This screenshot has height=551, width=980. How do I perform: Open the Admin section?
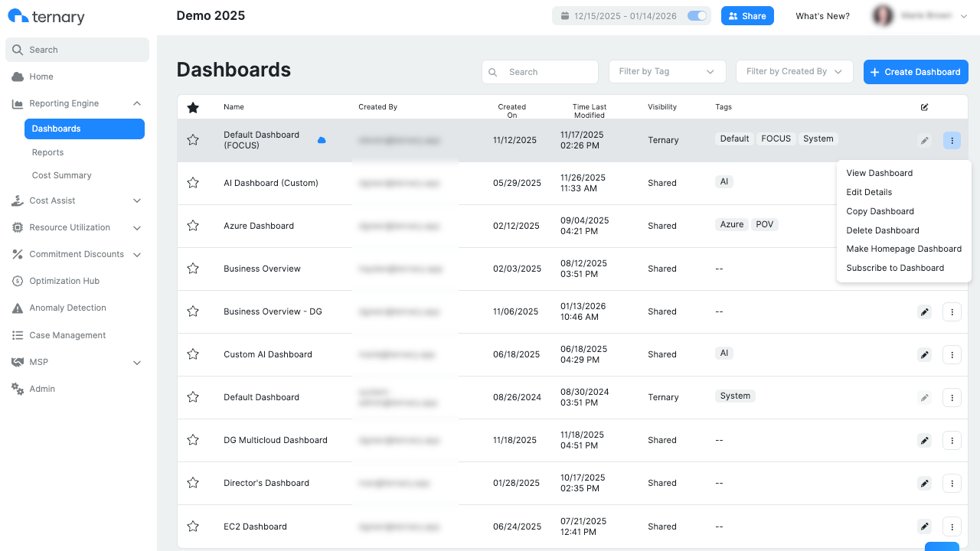(42, 389)
